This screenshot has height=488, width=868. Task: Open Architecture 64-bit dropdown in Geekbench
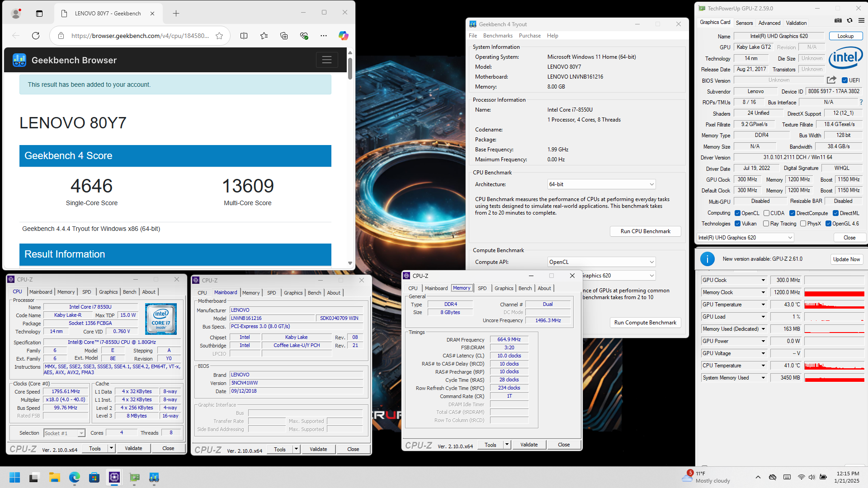pos(601,184)
